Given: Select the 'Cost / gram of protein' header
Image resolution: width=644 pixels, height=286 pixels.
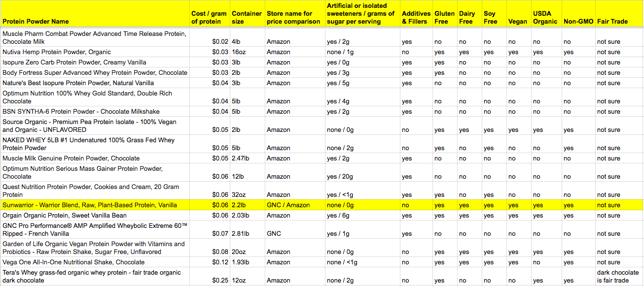Looking at the screenshot, I should [210, 13].
